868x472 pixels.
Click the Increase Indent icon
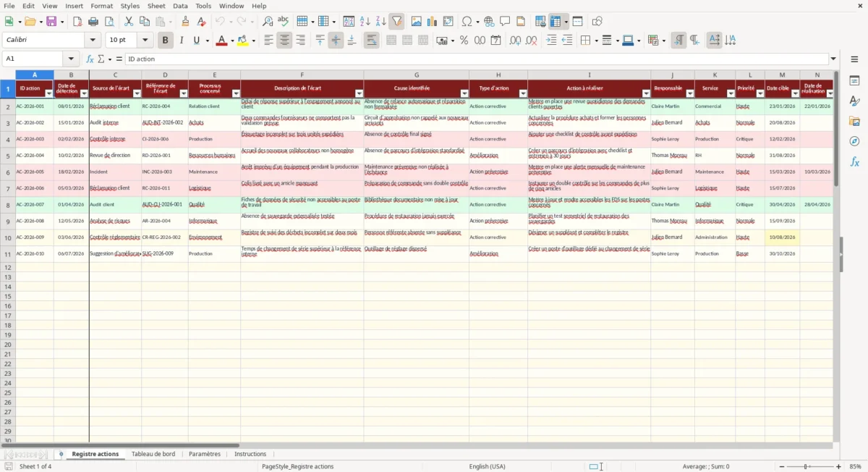point(551,41)
